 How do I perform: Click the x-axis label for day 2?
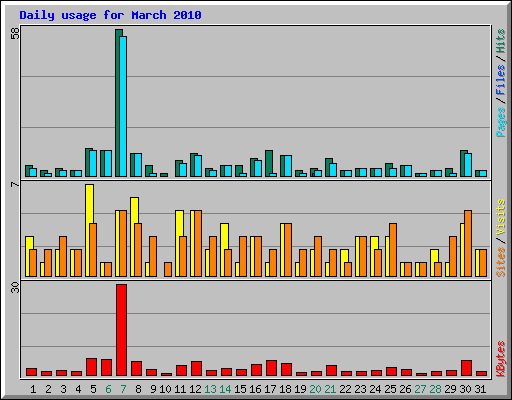tap(48, 389)
